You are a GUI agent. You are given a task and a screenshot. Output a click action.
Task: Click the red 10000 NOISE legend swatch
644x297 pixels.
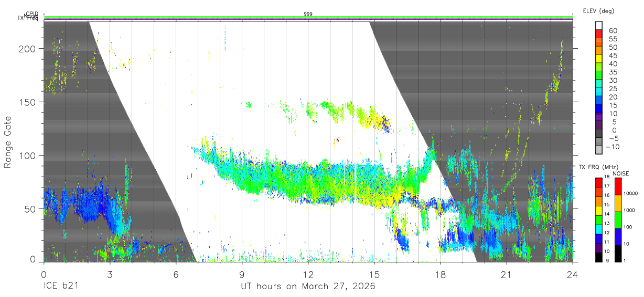click(617, 186)
